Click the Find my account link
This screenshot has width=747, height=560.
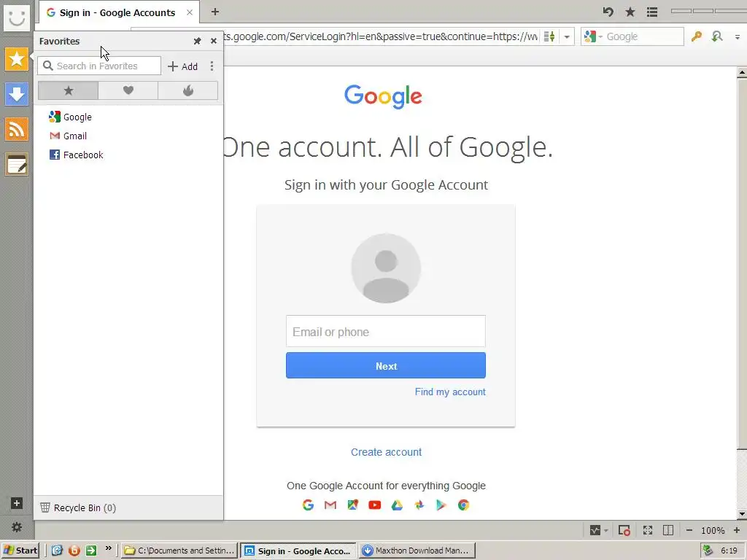click(x=450, y=392)
